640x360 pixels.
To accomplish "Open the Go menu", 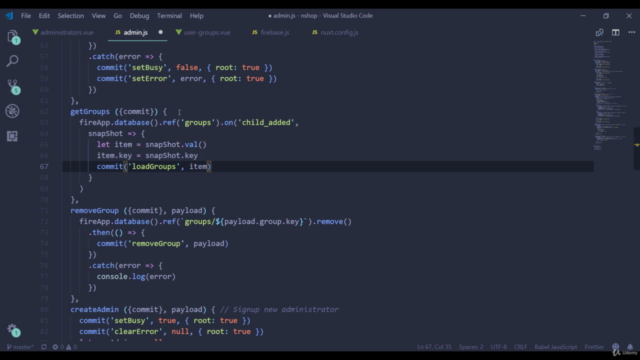I will [x=118, y=16].
